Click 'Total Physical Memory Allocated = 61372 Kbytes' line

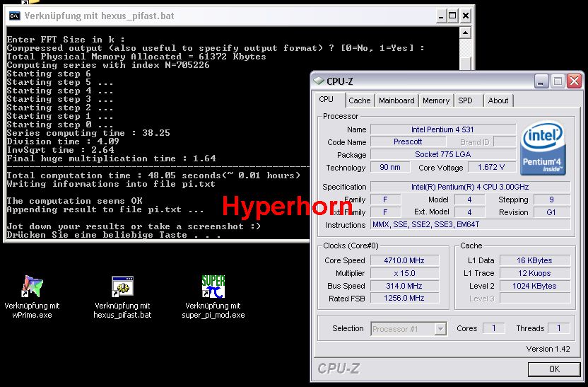[x=136, y=57]
